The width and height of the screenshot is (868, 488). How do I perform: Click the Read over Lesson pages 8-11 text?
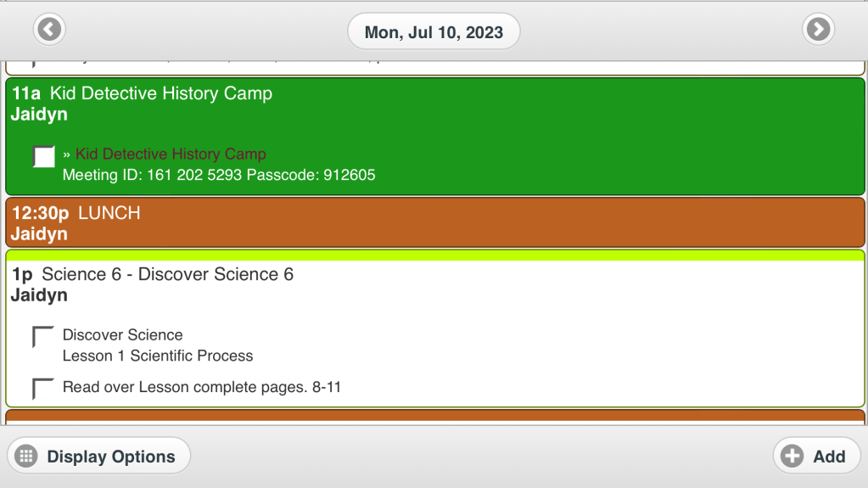coord(202,387)
